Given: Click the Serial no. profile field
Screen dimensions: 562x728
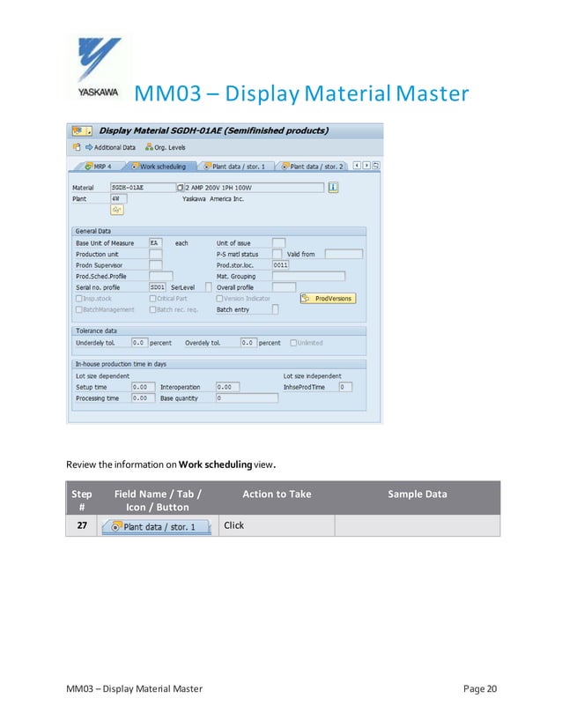Looking at the screenshot, I should (158, 287).
